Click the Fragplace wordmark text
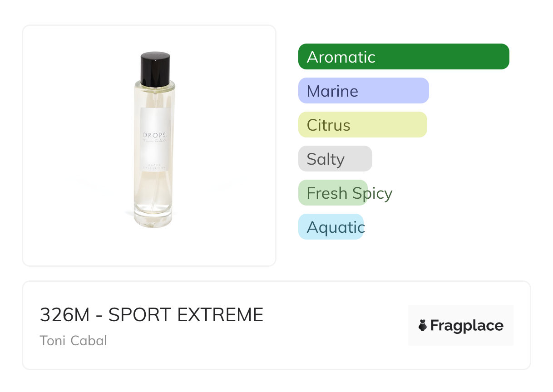 click(466, 325)
